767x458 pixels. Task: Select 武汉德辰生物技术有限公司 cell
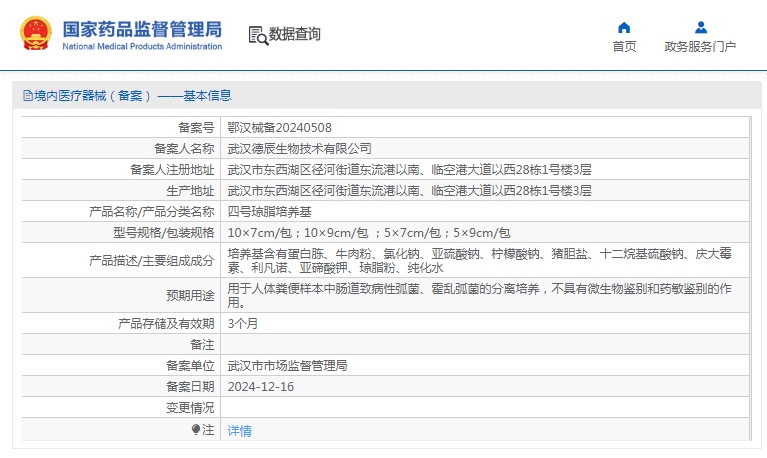pos(299,149)
